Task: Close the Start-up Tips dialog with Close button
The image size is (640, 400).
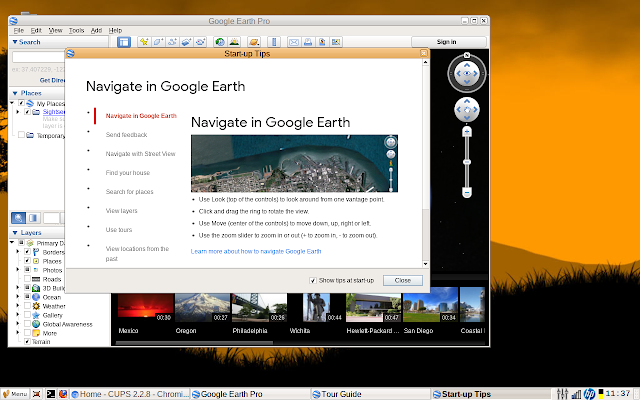Action: point(402,281)
